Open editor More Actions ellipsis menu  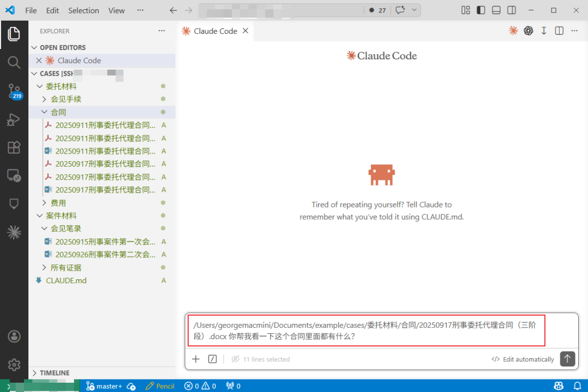(574, 30)
